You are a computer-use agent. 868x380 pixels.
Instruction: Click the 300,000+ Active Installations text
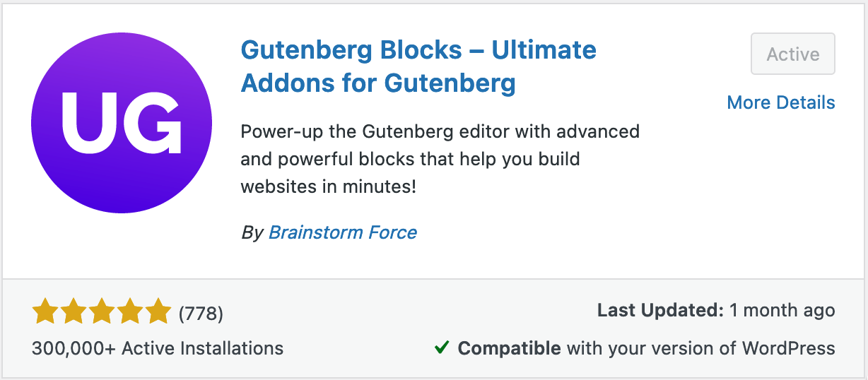pyautogui.click(x=158, y=348)
